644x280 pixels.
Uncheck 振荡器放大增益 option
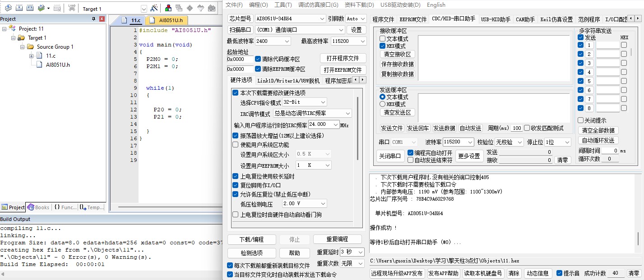pyautogui.click(x=235, y=136)
